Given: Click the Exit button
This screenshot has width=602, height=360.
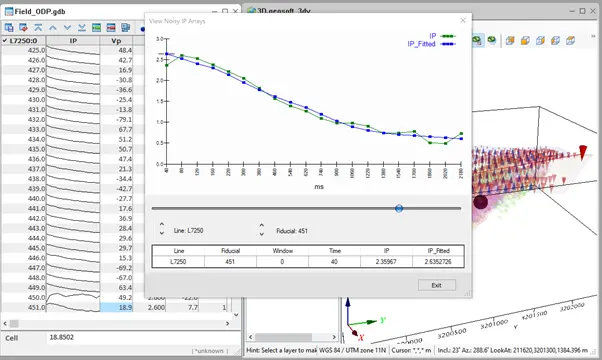Looking at the screenshot, I should (437, 285).
